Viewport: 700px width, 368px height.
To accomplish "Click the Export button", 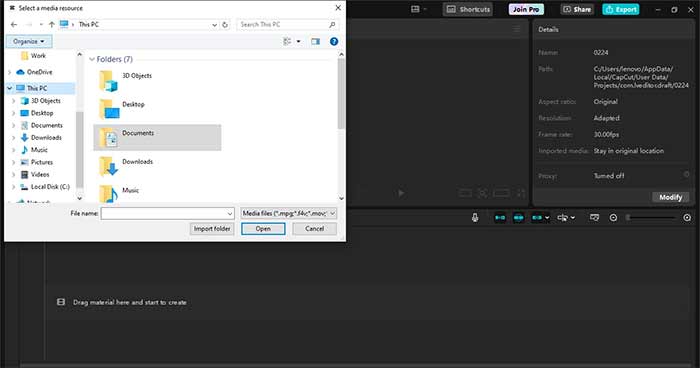I will [x=621, y=9].
